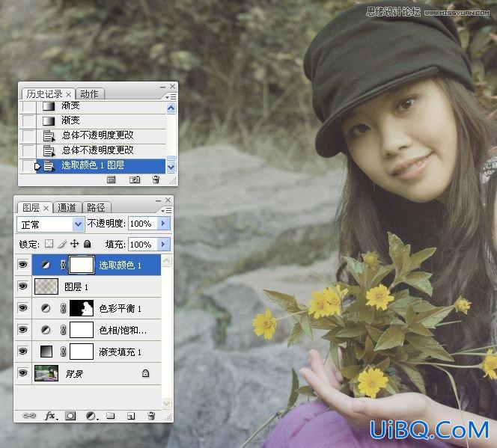Image resolution: width=497 pixels, height=448 pixels.
Task: Create new layer icon in Layers panel
Action: [131, 416]
